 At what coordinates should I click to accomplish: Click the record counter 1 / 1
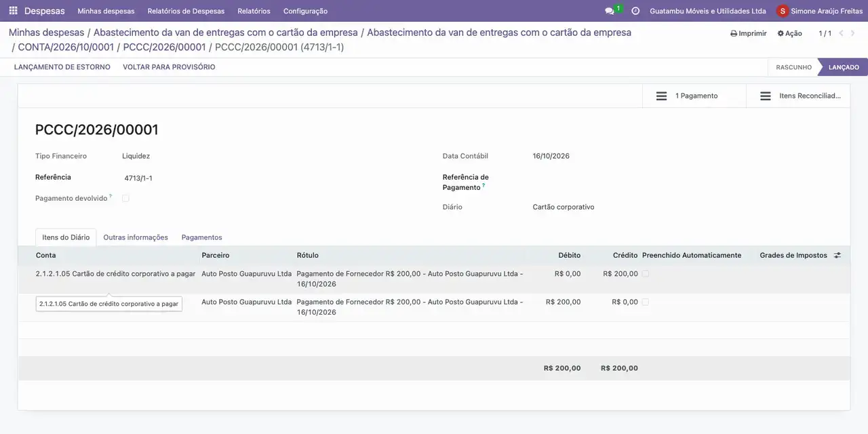(x=825, y=33)
